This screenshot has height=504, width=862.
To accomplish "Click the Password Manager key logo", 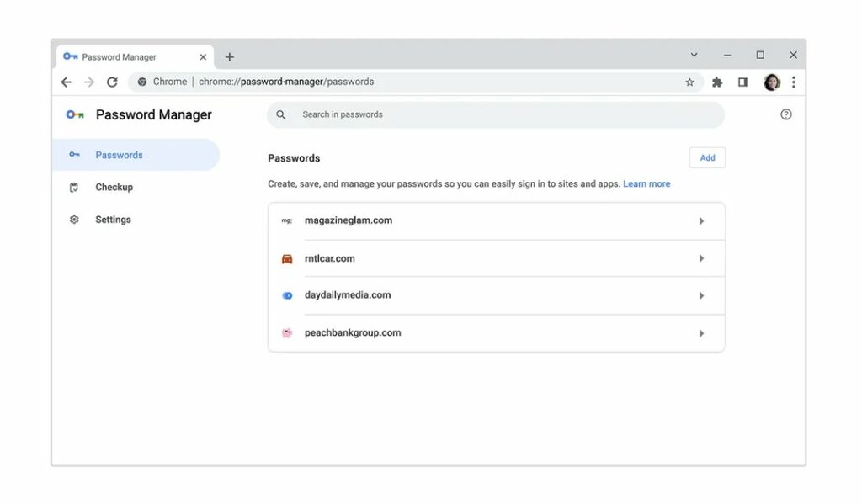I will 75,115.
